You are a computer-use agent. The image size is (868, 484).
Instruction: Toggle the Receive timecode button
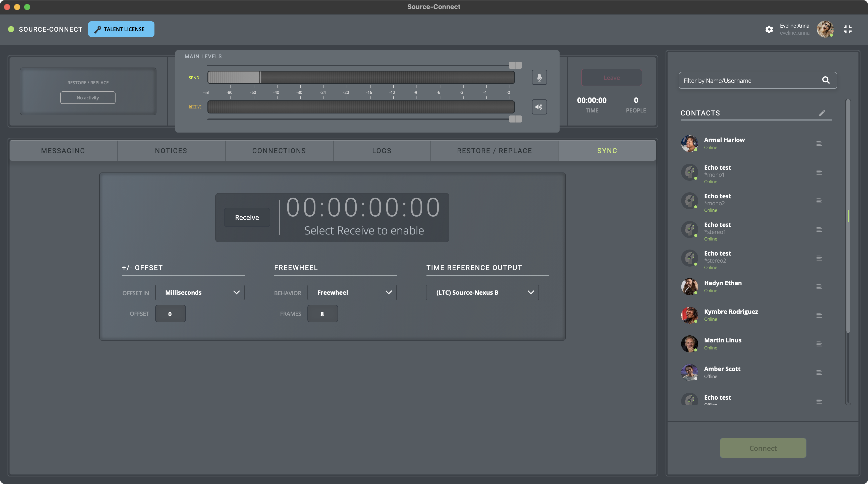coord(247,218)
